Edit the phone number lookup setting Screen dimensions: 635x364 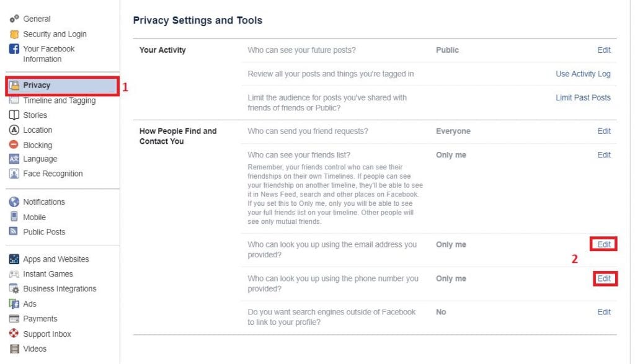(x=604, y=278)
